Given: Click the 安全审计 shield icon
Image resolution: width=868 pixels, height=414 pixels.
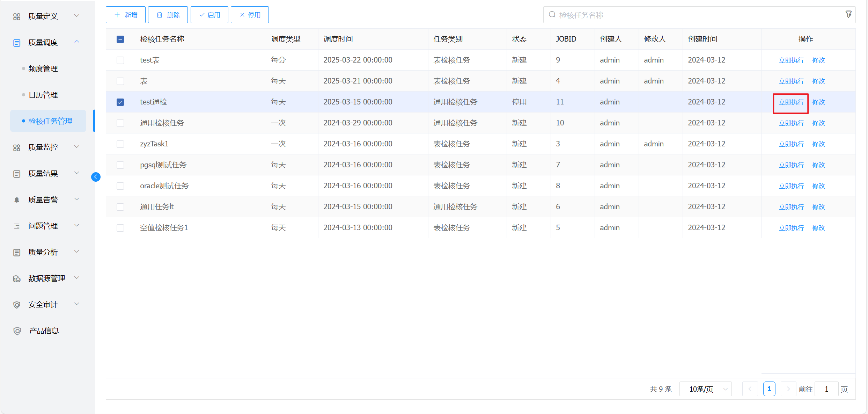Looking at the screenshot, I should pos(17,305).
